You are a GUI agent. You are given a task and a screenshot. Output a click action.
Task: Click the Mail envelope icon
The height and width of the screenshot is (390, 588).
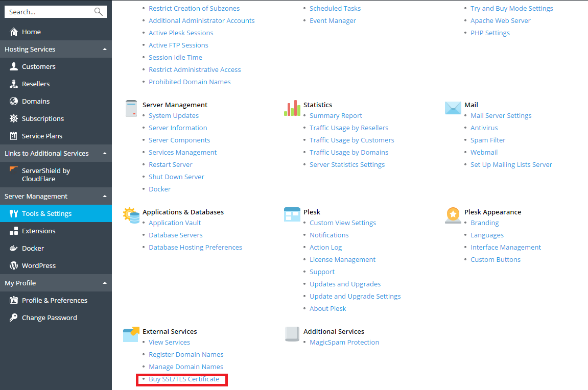[453, 108]
